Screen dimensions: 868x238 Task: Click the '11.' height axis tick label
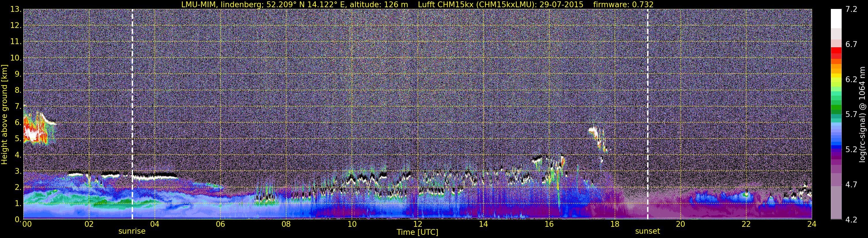[x=16, y=42]
